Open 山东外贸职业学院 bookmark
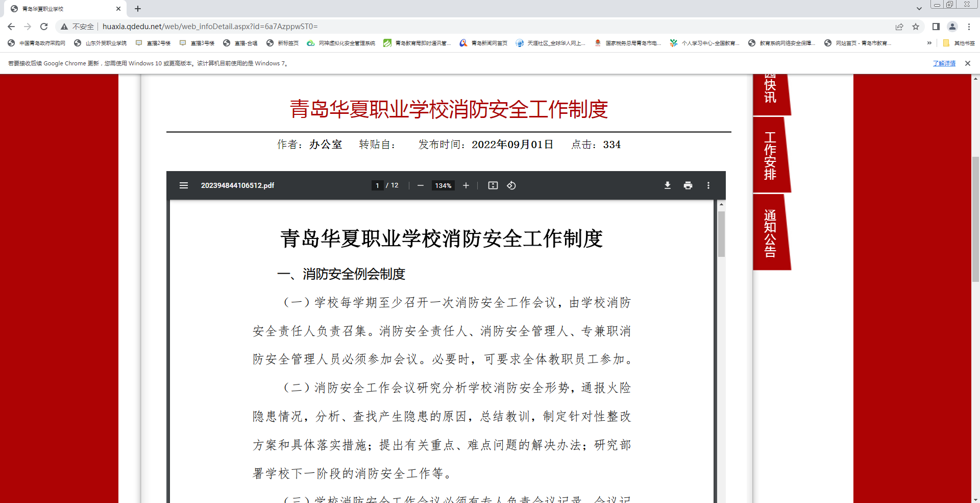Screen dimensions: 980x503 coord(101,43)
